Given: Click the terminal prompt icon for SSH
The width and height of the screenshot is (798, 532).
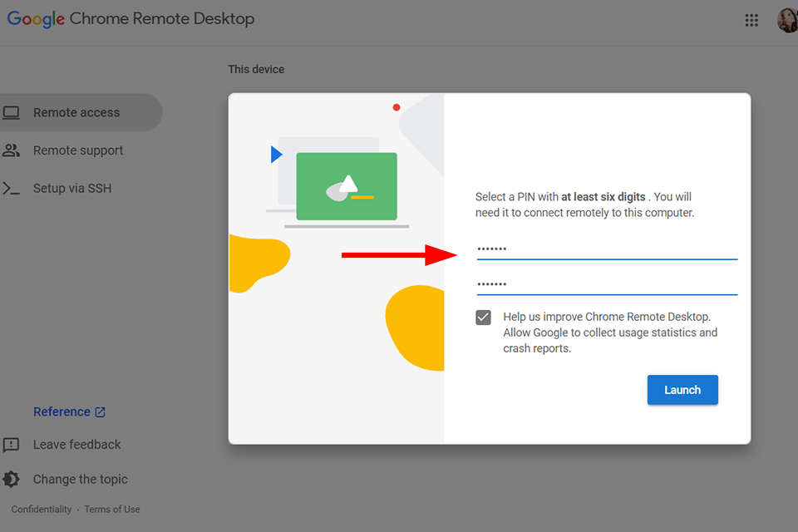Looking at the screenshot, I should point(11,189).
